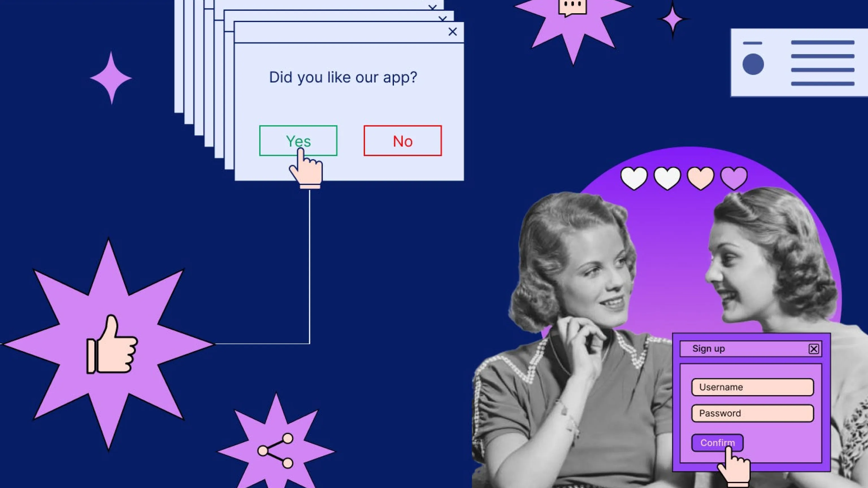
Task: Click the Username input field
Action: point(752,387)
